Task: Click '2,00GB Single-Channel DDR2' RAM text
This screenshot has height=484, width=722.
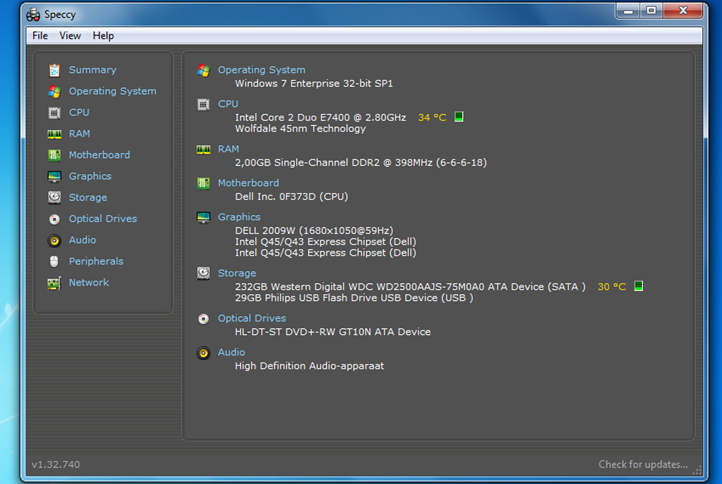Action: point(361,163)
